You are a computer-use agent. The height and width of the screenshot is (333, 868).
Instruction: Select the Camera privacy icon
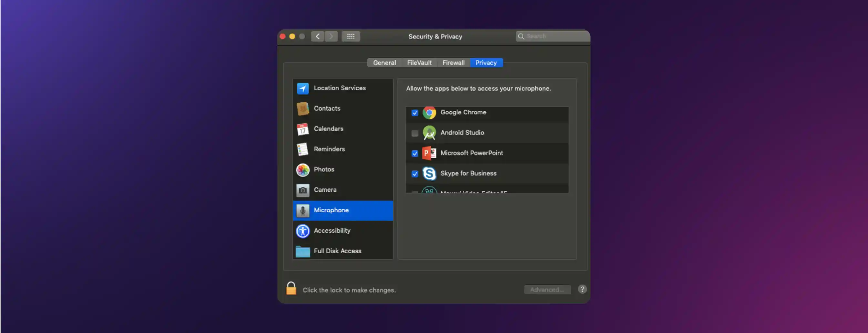(x=303, y=189)
